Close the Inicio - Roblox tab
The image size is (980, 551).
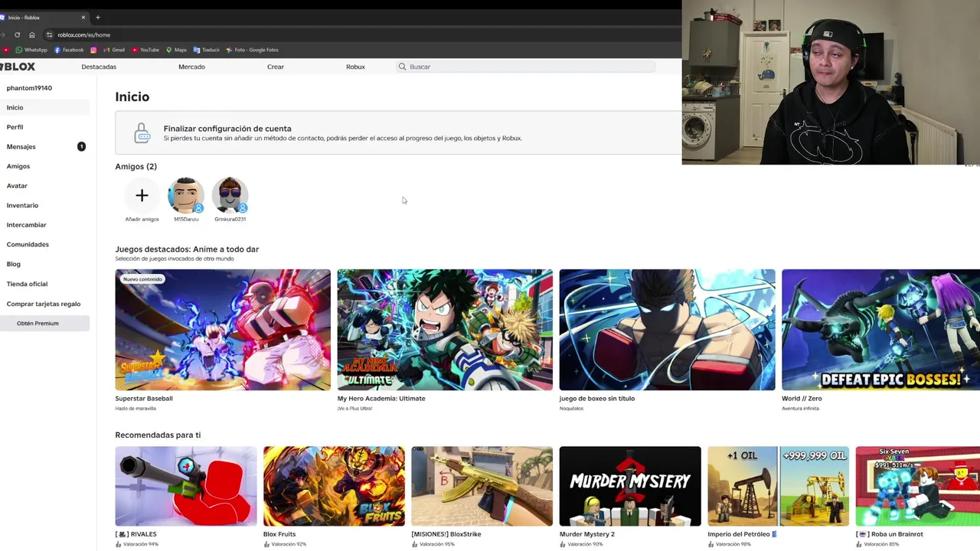coord(83,17)
